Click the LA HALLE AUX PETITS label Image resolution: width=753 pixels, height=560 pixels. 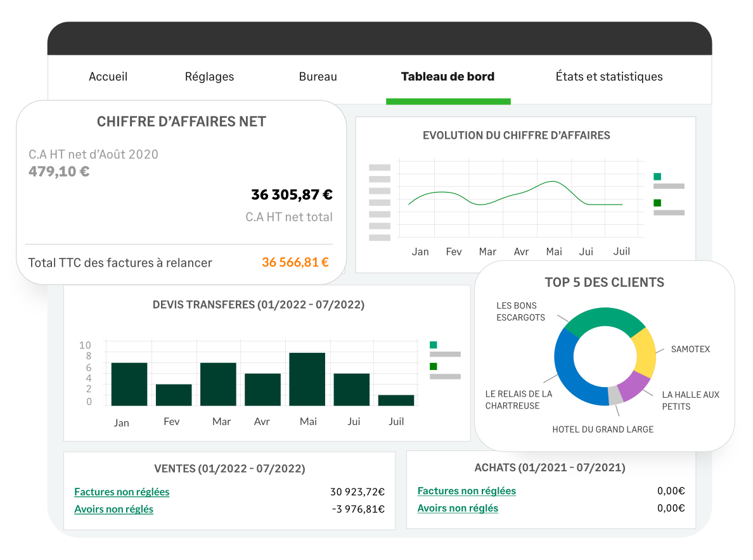click(691, 401)
